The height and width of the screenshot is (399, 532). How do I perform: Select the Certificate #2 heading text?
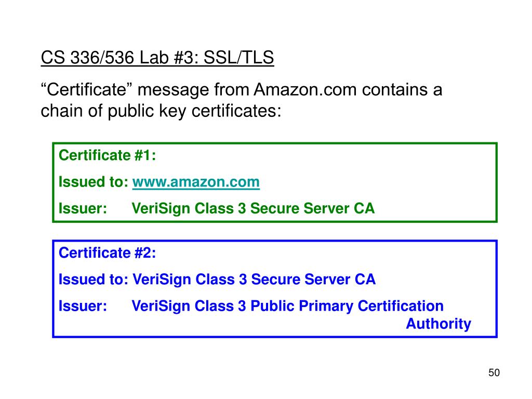[107, 253]
